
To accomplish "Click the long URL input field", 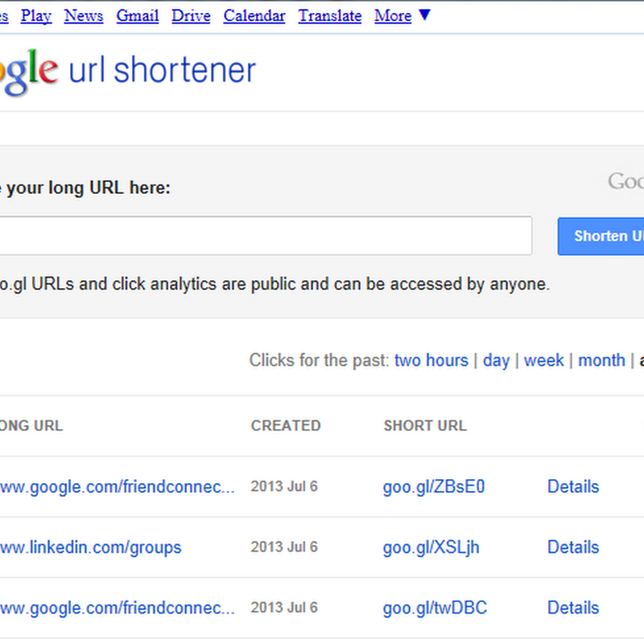I will 266,236.
